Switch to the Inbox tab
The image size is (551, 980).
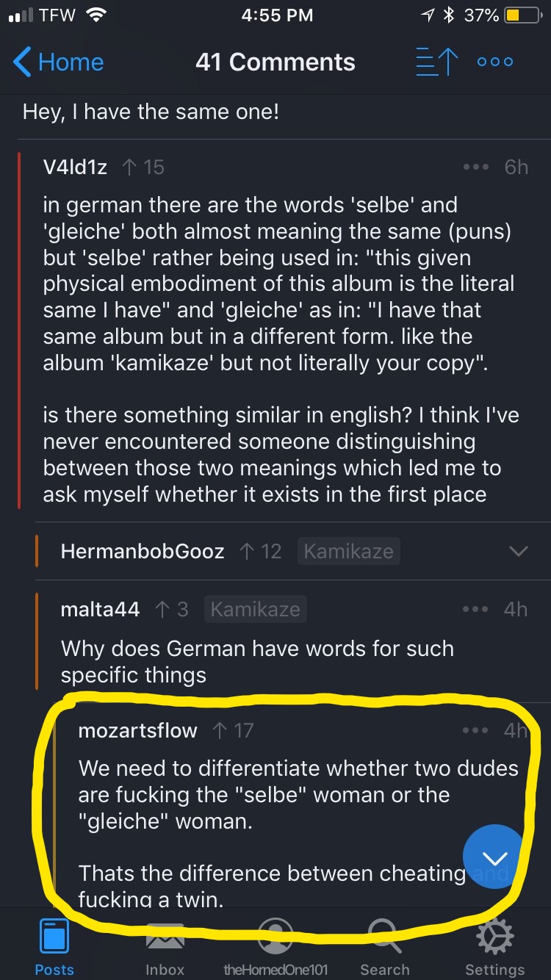point(165,946)
